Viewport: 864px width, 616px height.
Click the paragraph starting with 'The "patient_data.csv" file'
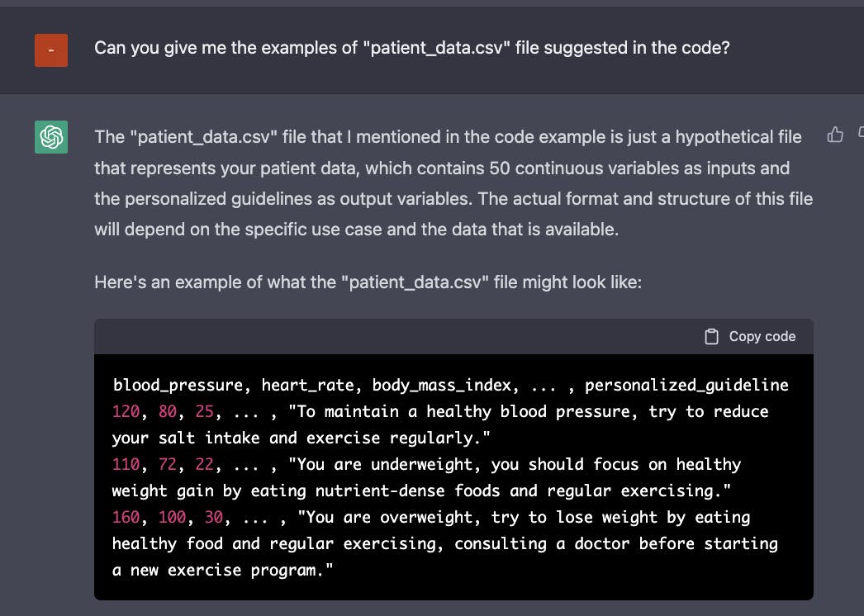453,183
